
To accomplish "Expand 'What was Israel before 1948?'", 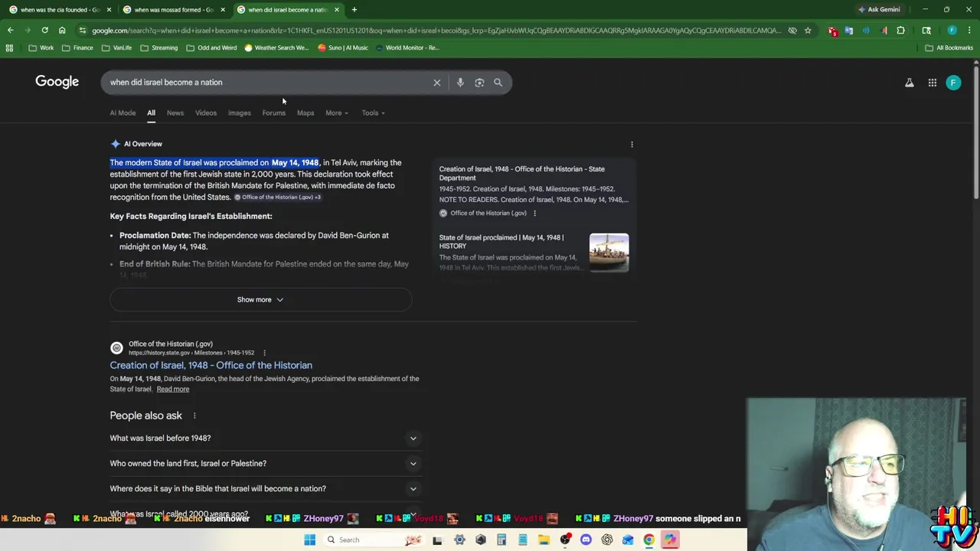I will (266, 439).
